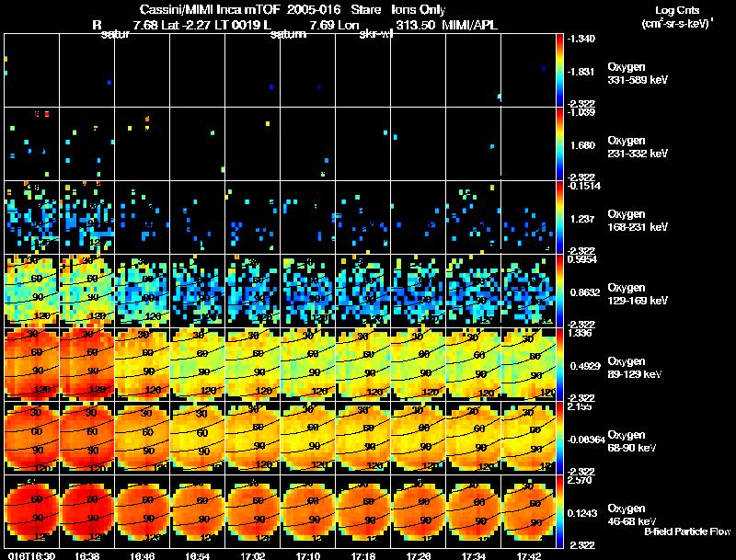
Task: Select the 17:18 time marker
Action: (x=362, y=555)
